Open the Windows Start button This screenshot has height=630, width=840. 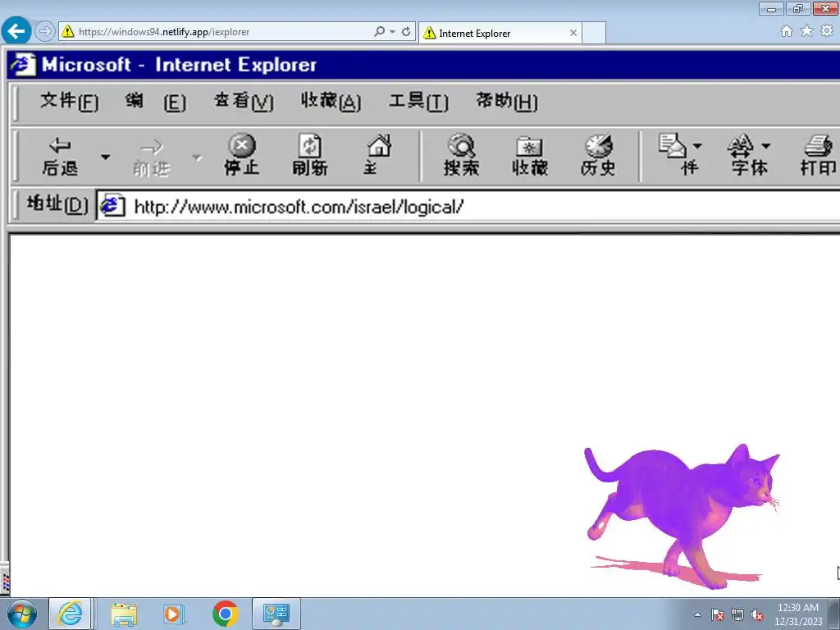click(x=22, y=614)
